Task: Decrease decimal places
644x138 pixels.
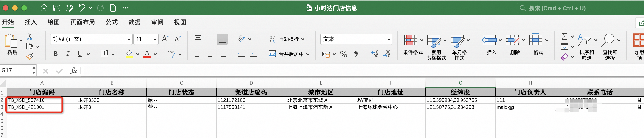Action: pyautogui.click(x=387, y=54)
